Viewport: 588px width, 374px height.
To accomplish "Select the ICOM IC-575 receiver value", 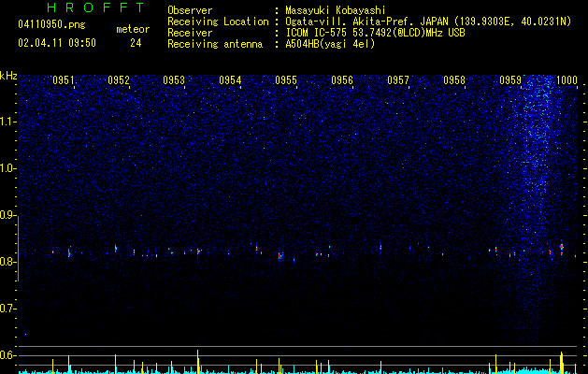I will click(375, 33).
